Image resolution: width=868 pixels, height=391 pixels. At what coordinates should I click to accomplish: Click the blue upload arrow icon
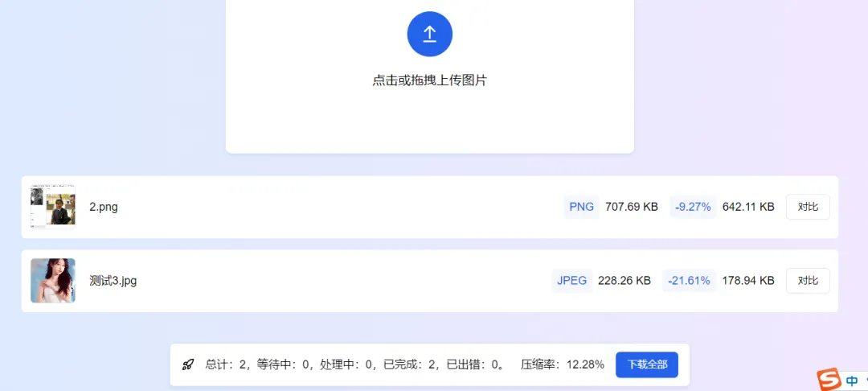point(430,34)
